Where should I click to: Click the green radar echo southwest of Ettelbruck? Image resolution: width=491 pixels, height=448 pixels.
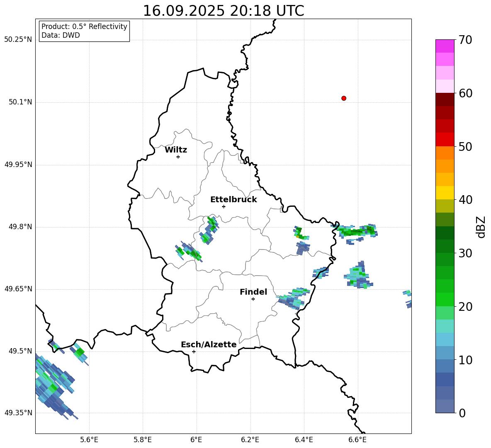[209, 230]
